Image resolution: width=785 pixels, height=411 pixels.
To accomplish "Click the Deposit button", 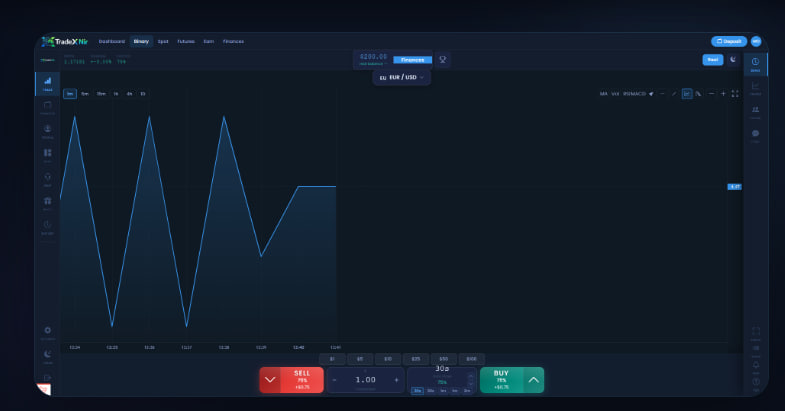I will tap(729, 41).
